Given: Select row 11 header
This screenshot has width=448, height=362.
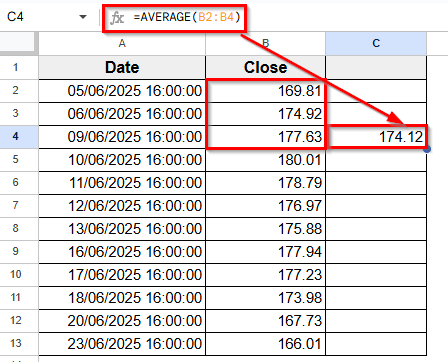Looking at the screenshot, I should tap(19, 298).
